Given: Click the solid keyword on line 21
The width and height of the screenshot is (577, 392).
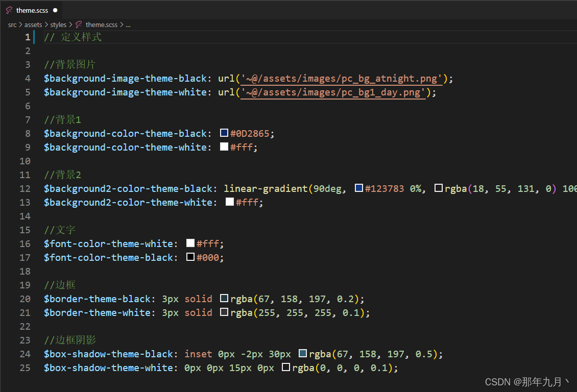Looking at the screenshot, I should click(x=198, y=312).
